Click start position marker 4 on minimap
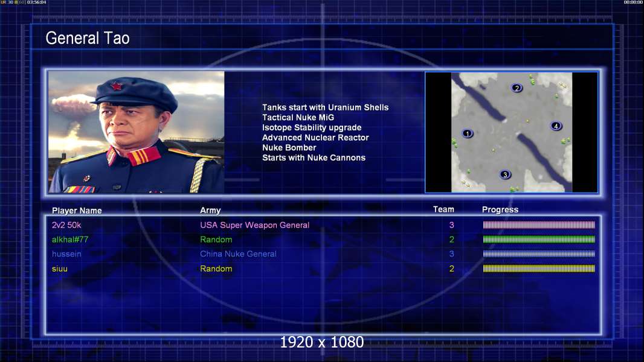The height and width of the screenshot is (362, 644). click(x=556, y=126)
